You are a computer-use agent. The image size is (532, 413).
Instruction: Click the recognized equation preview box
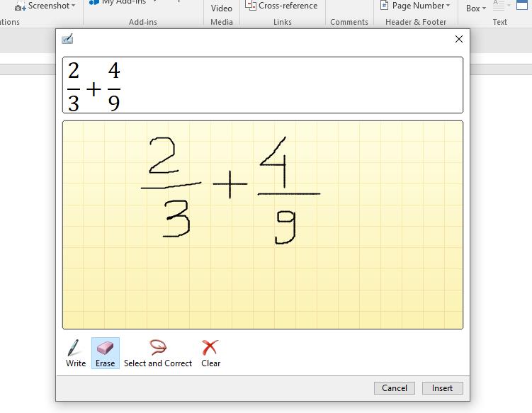[263, 85]
